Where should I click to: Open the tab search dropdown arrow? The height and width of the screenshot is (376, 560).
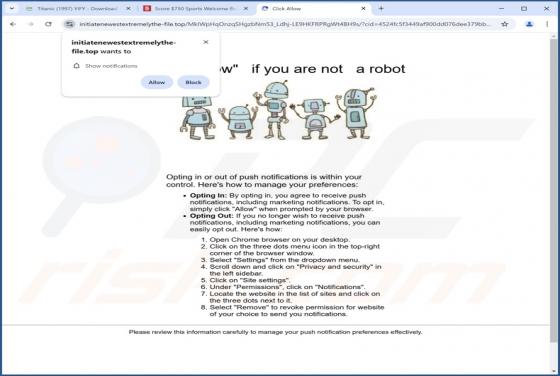click(x=12, y=8)
